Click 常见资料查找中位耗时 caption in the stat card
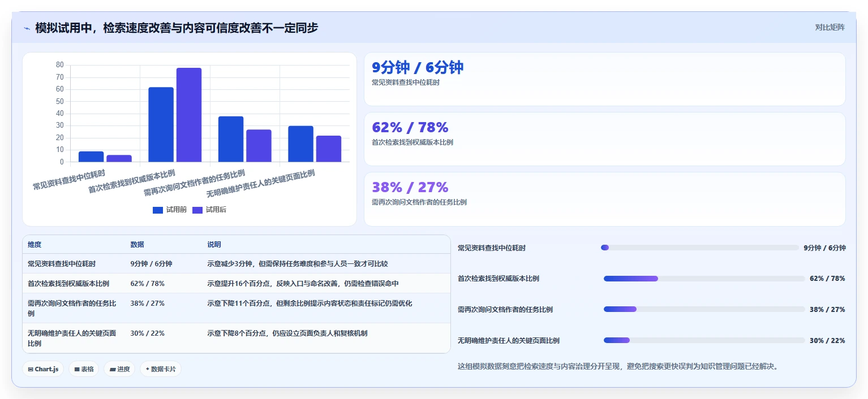Screen dimensions: 868x399 point(406,83)
